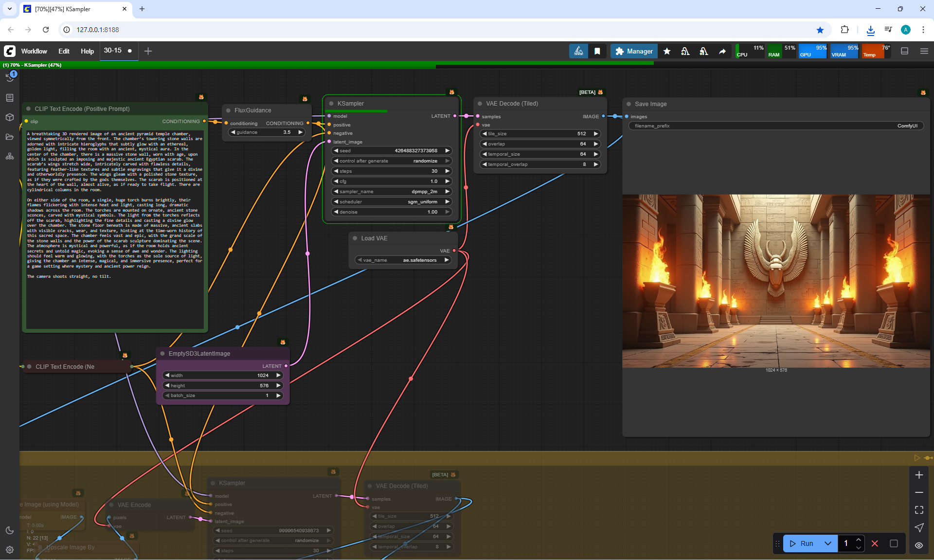Toggle bottom panel icon in top bar

click(x=905, y=51)
